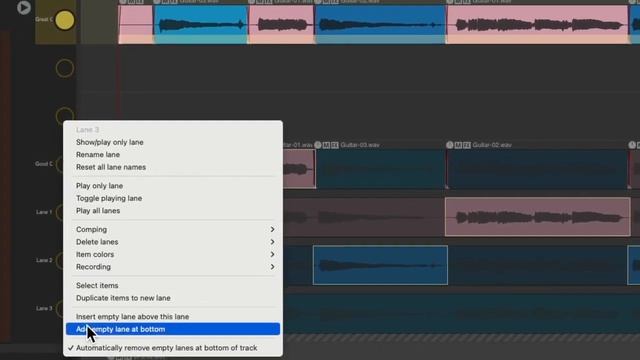Select Rename lane from the context menu
The width and height of the screenshot is (640, 360).
(173, 155)
